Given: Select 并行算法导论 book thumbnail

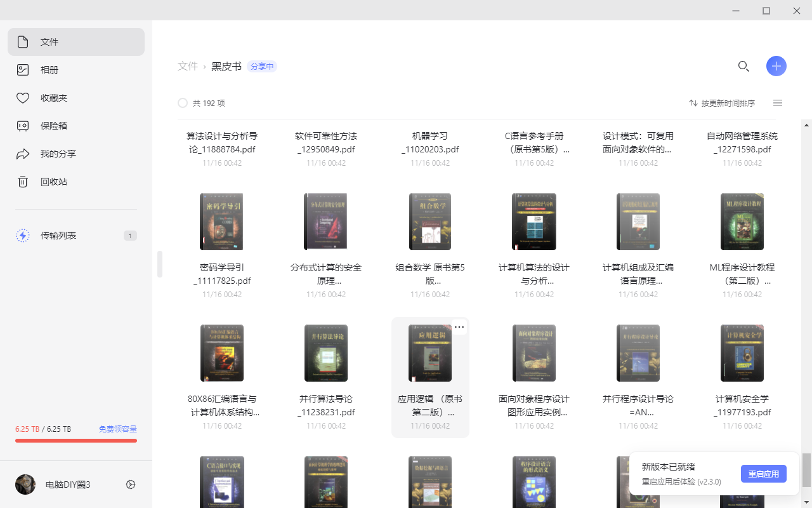Looking at the screenshot, I should (x=326, y=353).
